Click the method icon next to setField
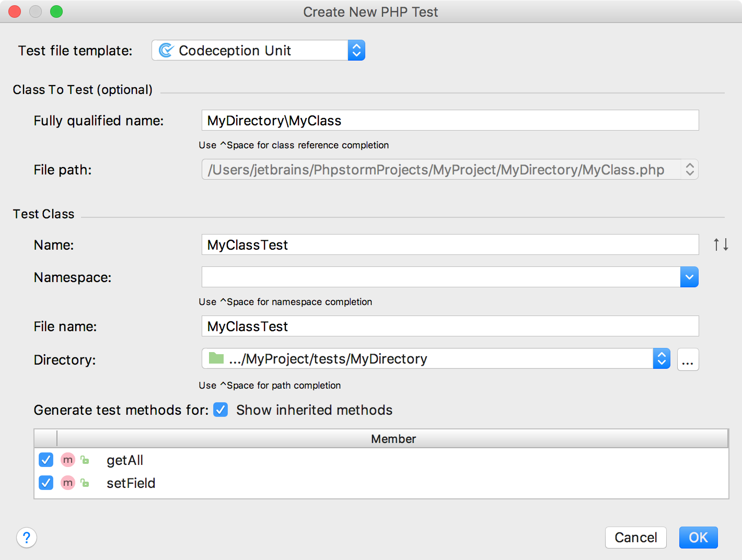742x560 pixels. tap(68, 483)
